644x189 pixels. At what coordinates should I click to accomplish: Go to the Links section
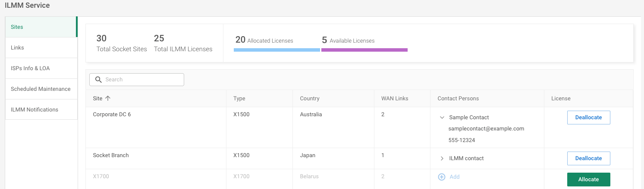(x=41, y=48)
